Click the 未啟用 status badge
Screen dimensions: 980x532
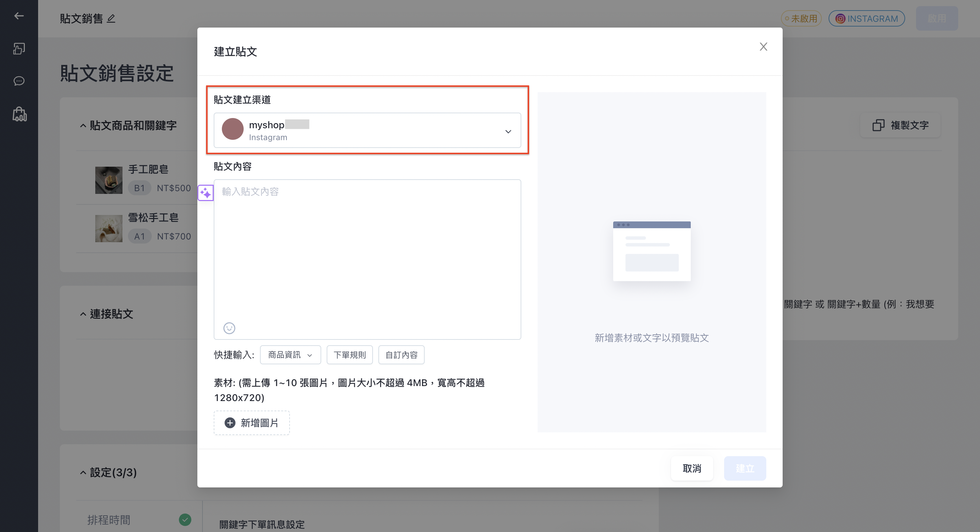[801, 19]
